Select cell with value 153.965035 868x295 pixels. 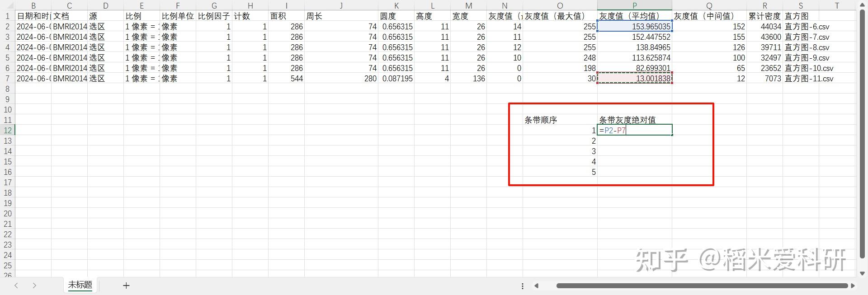634,27
